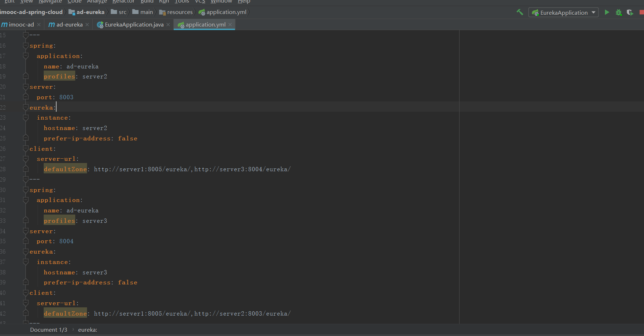Click fold end marker beside 'profiles: server2'

point(26,77)
